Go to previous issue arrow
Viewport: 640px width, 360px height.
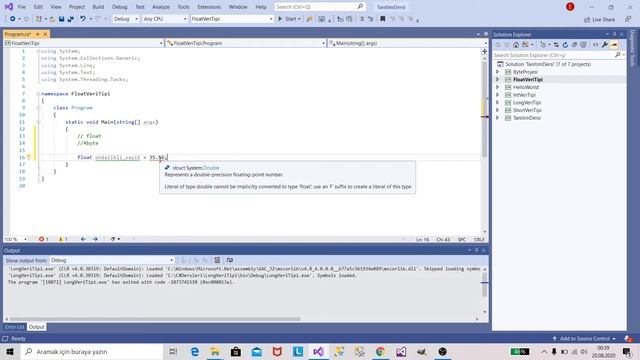(83, 239)
